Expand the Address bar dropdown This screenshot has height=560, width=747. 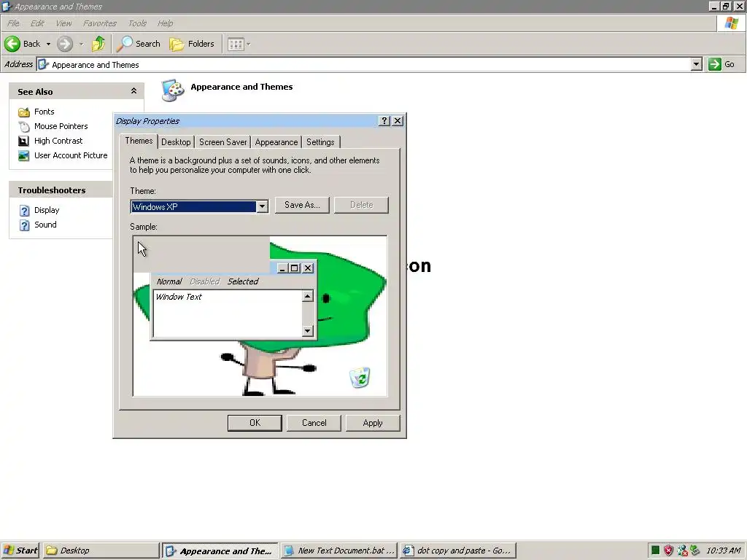click(x=696, y=64)
